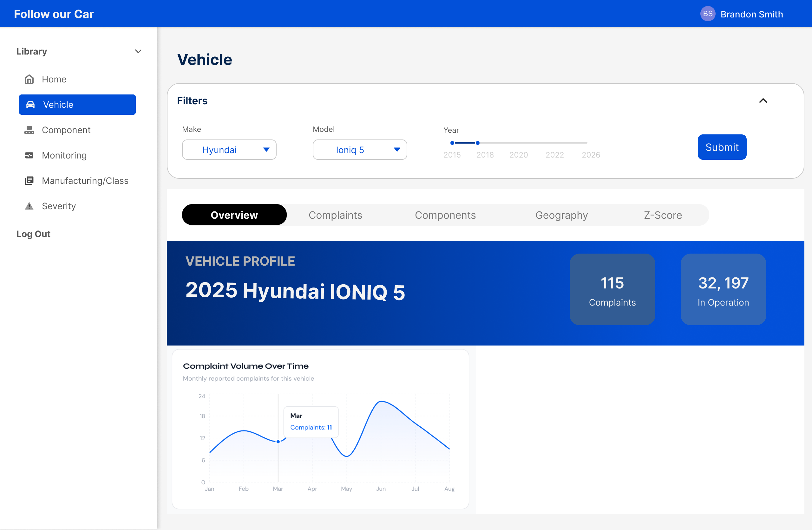812x530 pixels.
Task: Click the Monitoring waveform icon
Action: (x=29, y=155)
